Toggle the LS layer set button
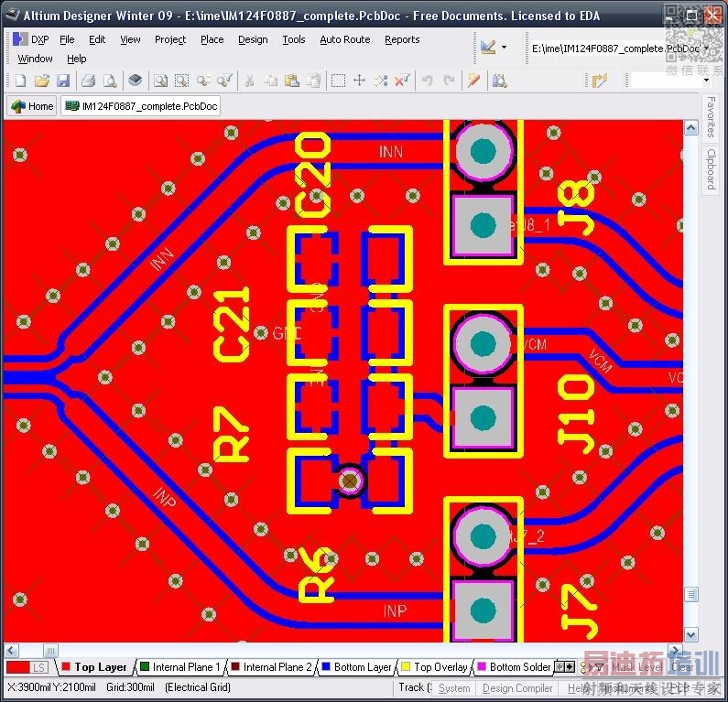 [x=39, y=667]
